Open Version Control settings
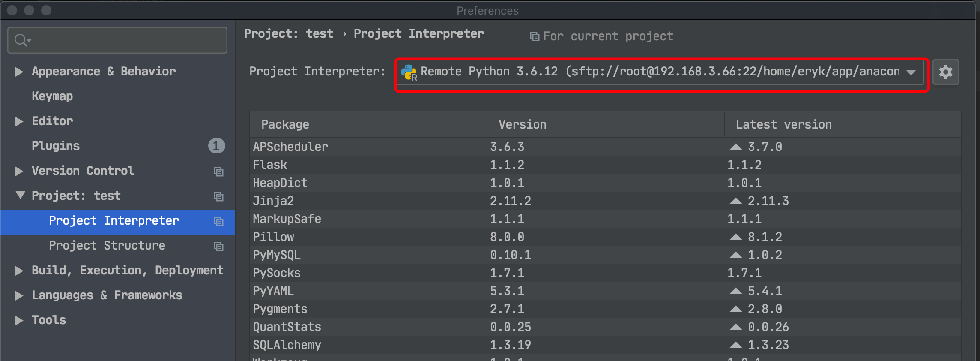This screenshot has height=361, width=980. coord(83,171)
